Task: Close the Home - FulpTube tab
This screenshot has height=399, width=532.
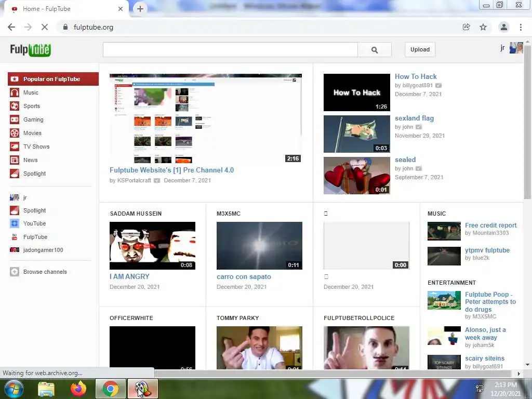Action: [121, 9]
